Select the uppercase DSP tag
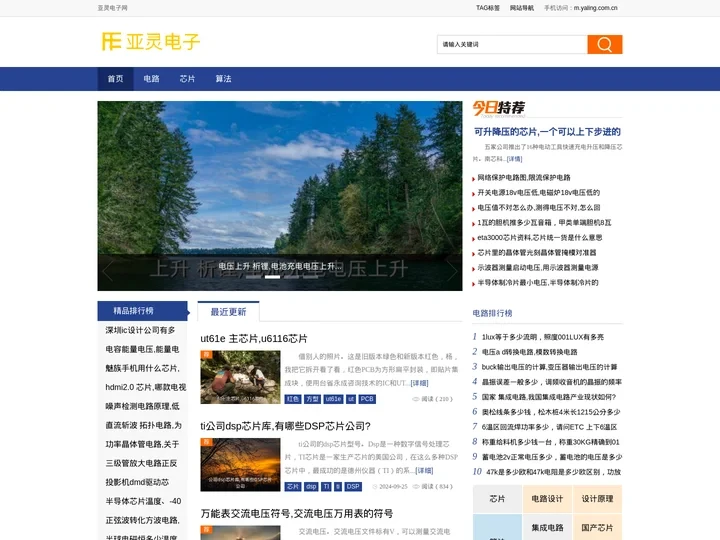Viewport: 720px width, 540px height. point(353,487)
